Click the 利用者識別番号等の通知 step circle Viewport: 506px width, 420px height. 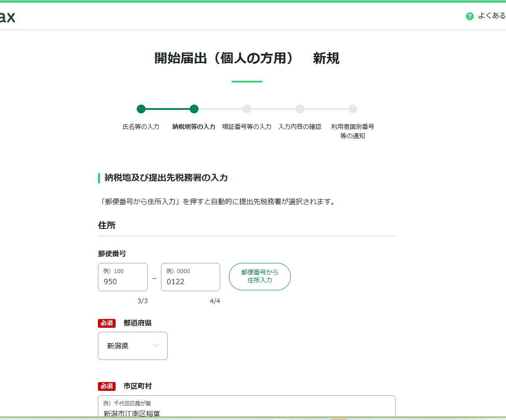coord(353,109)
